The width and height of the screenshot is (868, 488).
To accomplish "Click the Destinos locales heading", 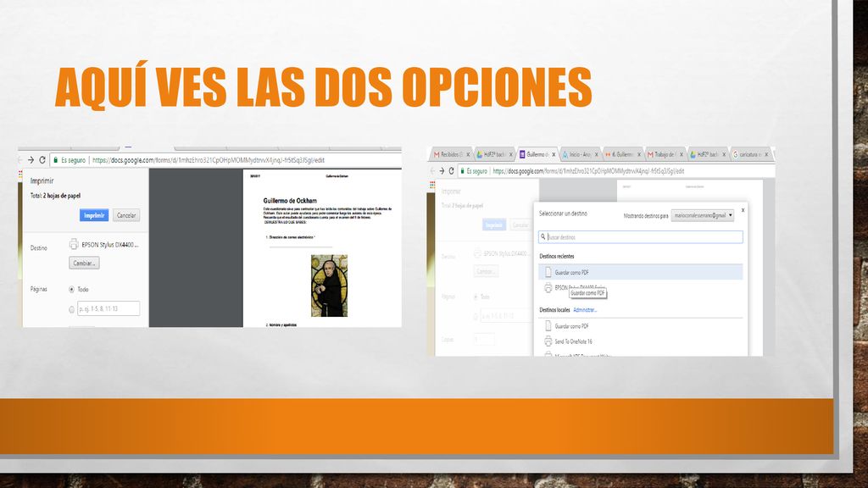I will pos(554,310).
